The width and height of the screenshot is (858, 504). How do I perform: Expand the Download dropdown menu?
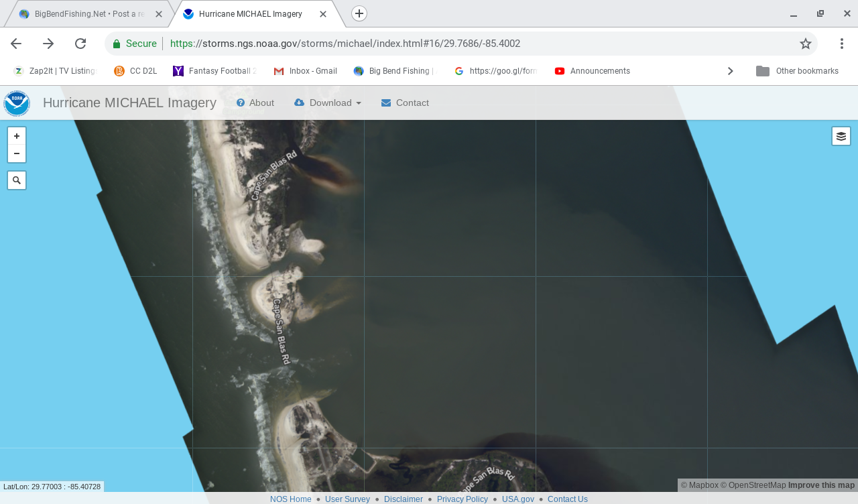click(328, 103)
